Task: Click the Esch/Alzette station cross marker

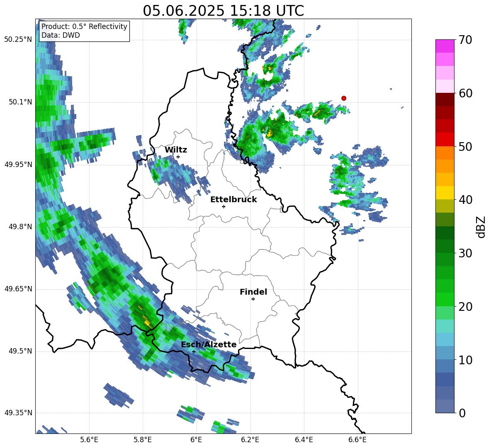Action: tap(194, 351)
